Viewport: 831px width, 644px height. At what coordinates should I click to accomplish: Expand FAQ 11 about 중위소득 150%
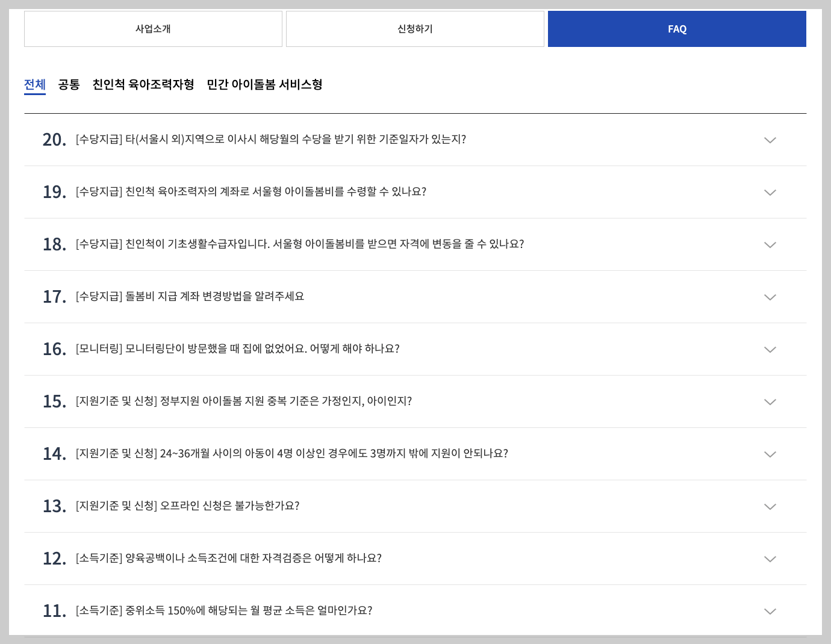pyautogui.click(x=770, y=611)
